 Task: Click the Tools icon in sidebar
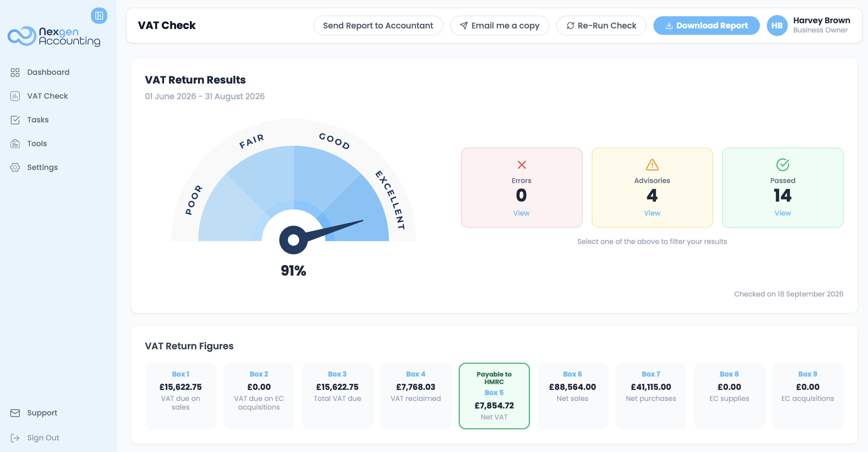[x=15, y=143]
